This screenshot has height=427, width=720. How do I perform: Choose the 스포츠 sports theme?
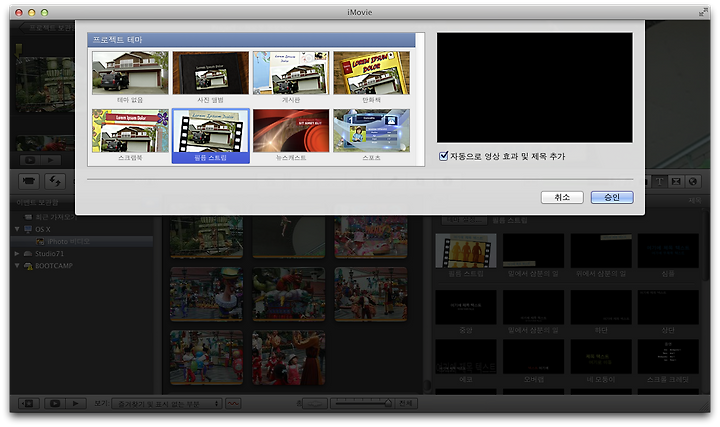[371, 131]
